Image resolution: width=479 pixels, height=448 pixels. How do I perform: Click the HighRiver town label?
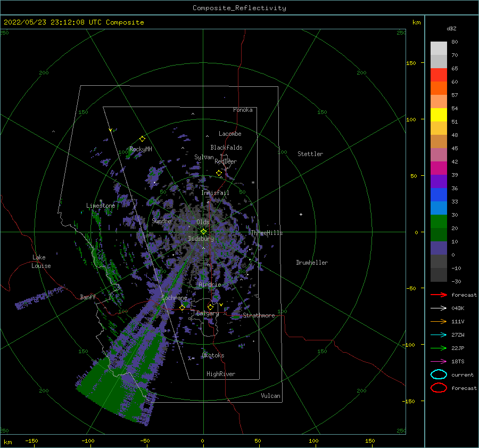coord(221,374)
